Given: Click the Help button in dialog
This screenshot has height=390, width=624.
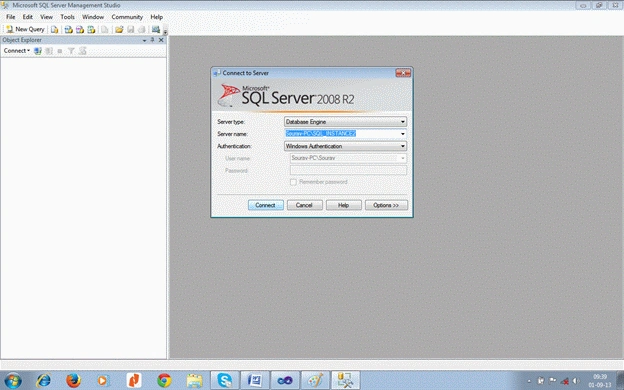Looking at the screenshot, I should (343, 205).
